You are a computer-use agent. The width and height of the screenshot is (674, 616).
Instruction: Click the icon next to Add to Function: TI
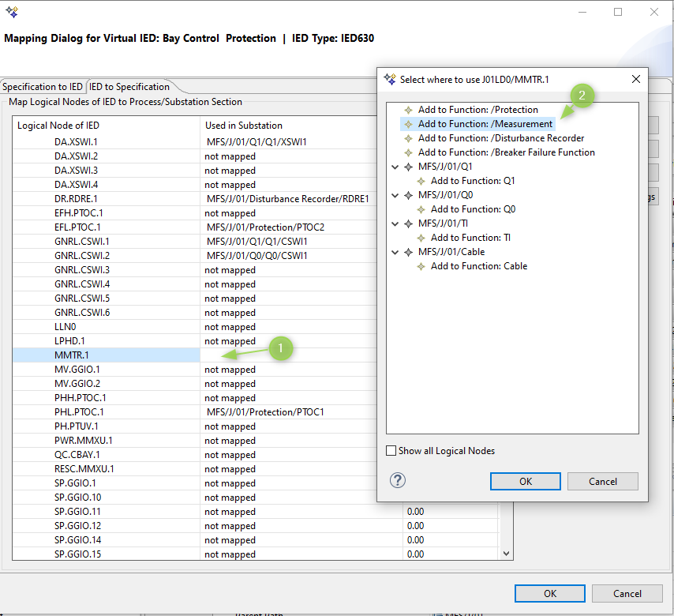coord(421,238)
